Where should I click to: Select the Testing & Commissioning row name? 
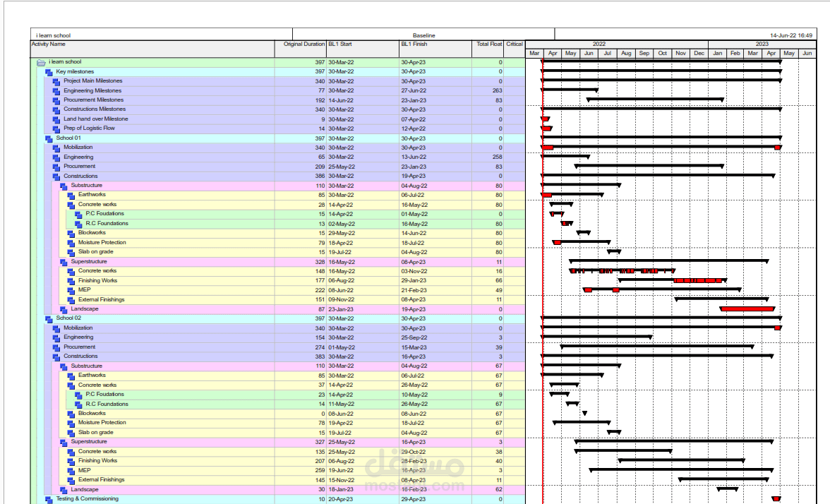tap(88, 498)
